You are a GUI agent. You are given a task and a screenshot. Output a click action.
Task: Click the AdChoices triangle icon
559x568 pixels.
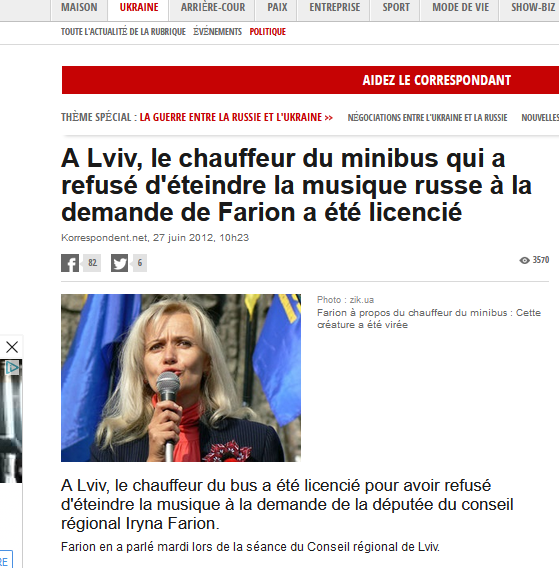12,368
